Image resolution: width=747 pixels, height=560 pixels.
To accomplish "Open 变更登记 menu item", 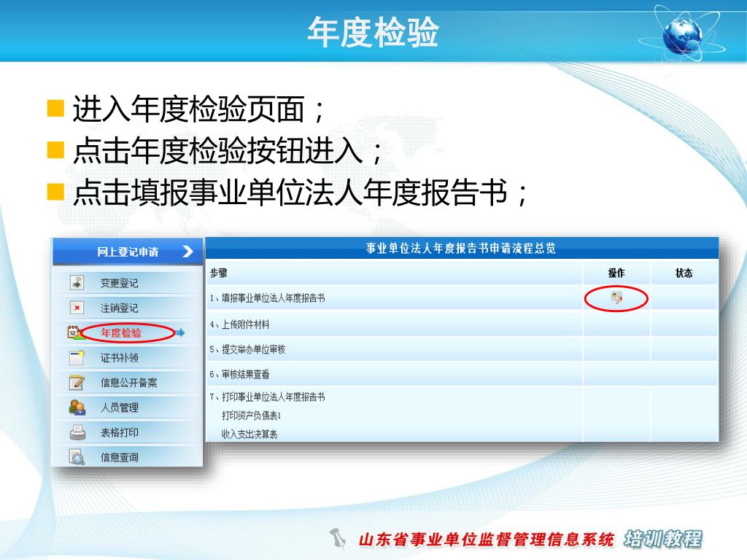I will pyautogui.click(x=120, y=283).
